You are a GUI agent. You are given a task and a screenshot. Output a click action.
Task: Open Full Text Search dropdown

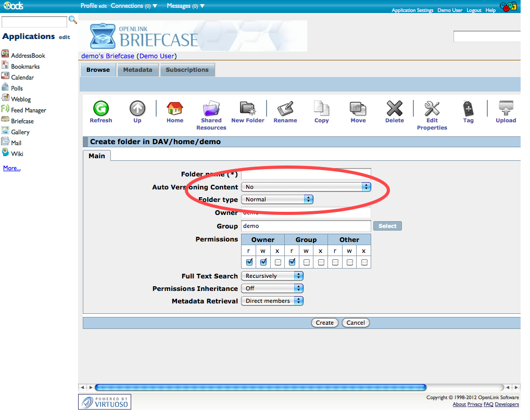point(272,276)
